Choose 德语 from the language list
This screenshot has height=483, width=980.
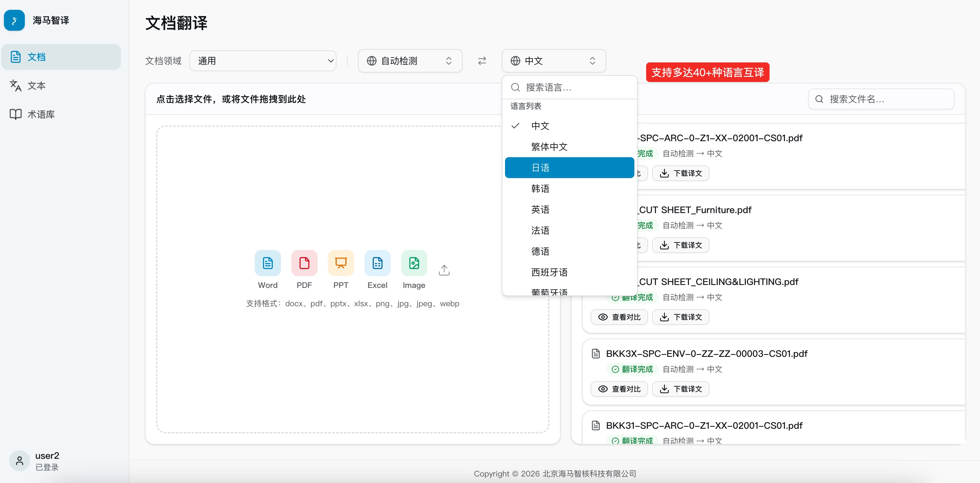[569, 252]
